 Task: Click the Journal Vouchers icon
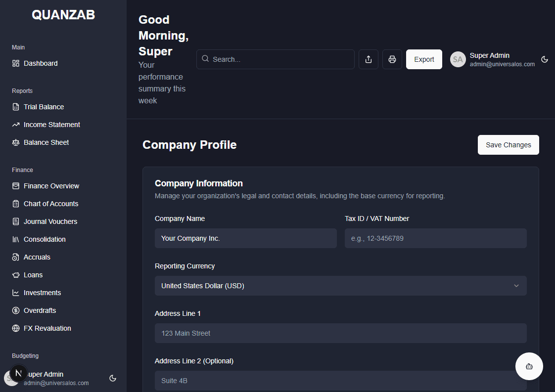[15, 221]
